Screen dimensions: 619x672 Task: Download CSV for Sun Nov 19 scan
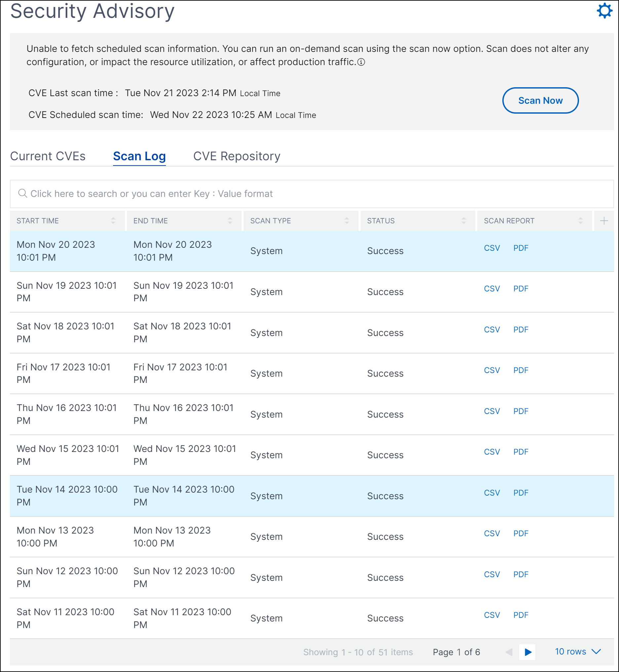click(492, 289)
